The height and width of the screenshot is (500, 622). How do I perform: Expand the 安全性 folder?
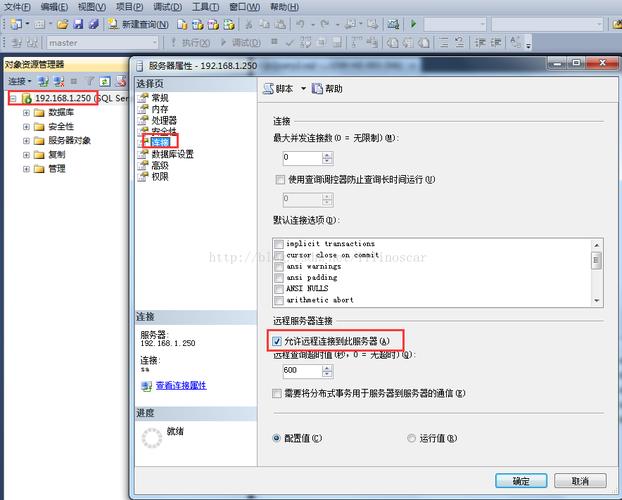tap(26, 127)
